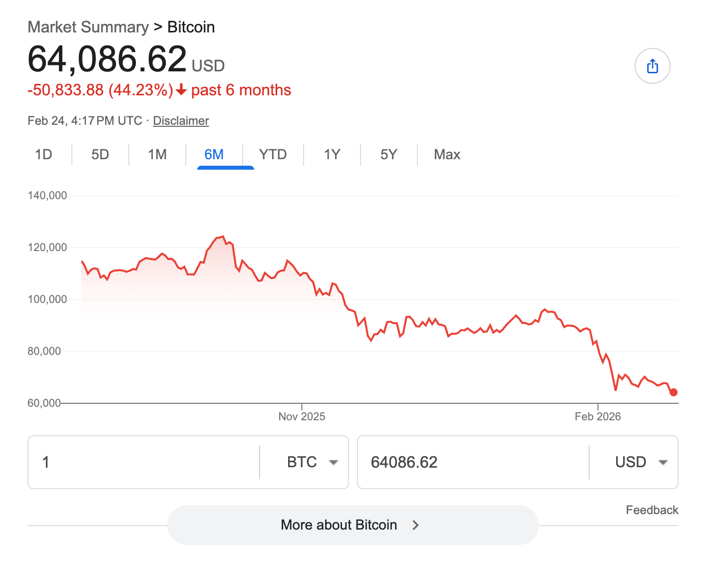Switch chart to YTD view
Screen dimensions: 728x575
(x=273, y=155)
